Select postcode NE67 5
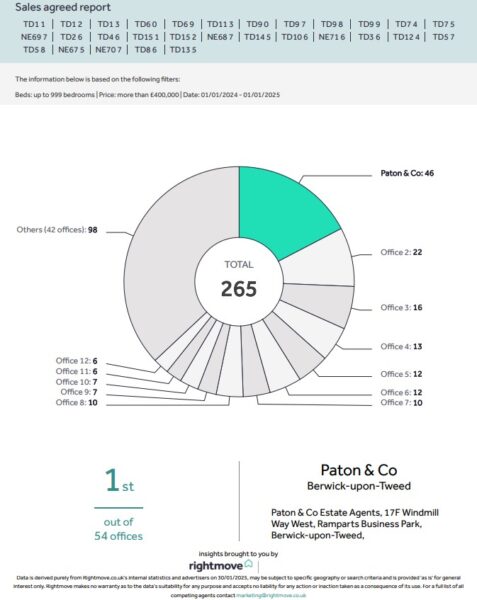Screen dimensions: 477x600 pyautogui.click(x=71, y=50)
